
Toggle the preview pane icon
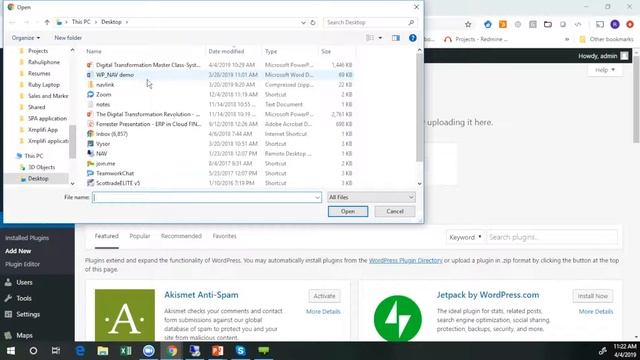point(396,38)
